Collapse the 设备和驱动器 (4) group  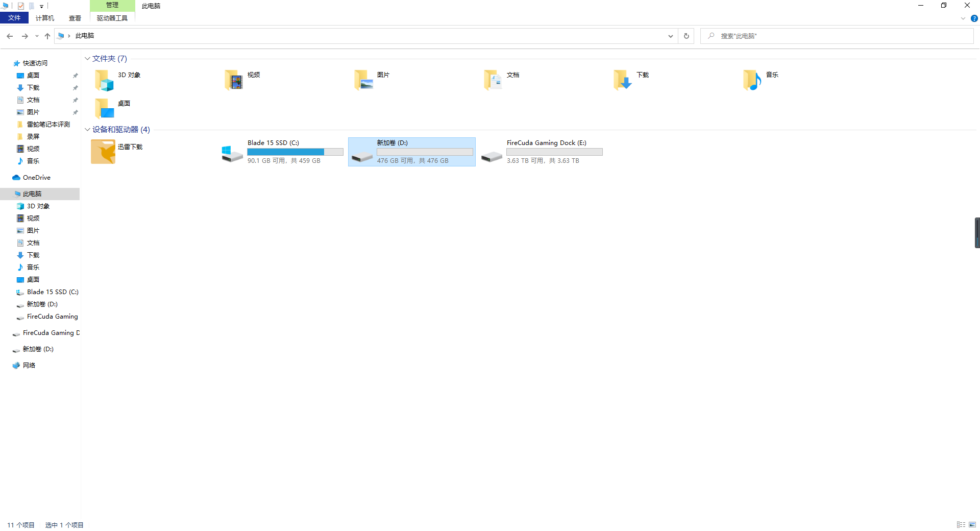[x=87, y=130]
